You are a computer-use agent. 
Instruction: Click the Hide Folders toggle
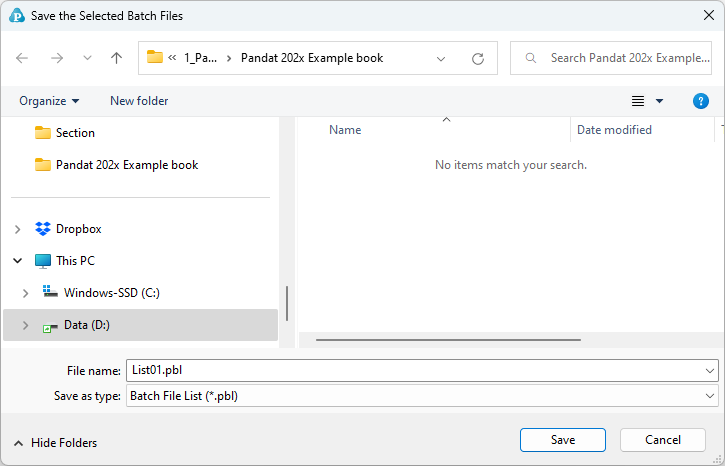tap(56, 443)
